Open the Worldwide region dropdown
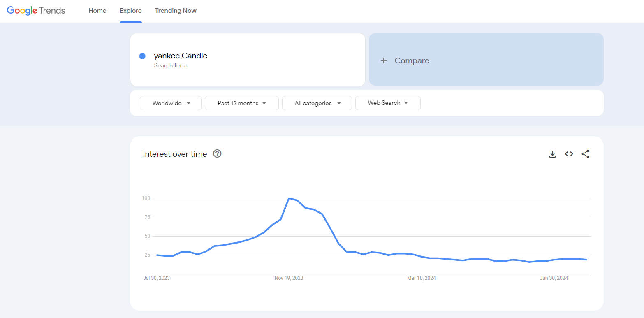Image resolution: width=644 pixels, height=318 pixels. (171, 103)
